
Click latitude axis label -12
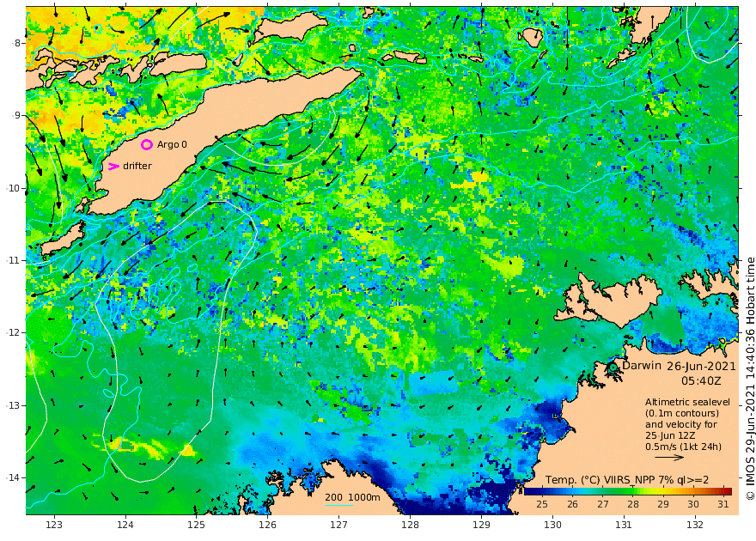tap(14, 333)
